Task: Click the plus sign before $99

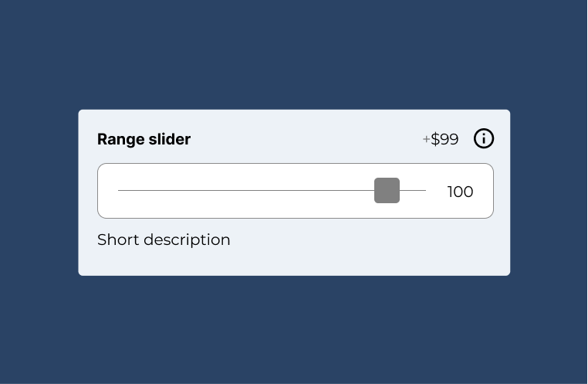Action: (426, 140)
